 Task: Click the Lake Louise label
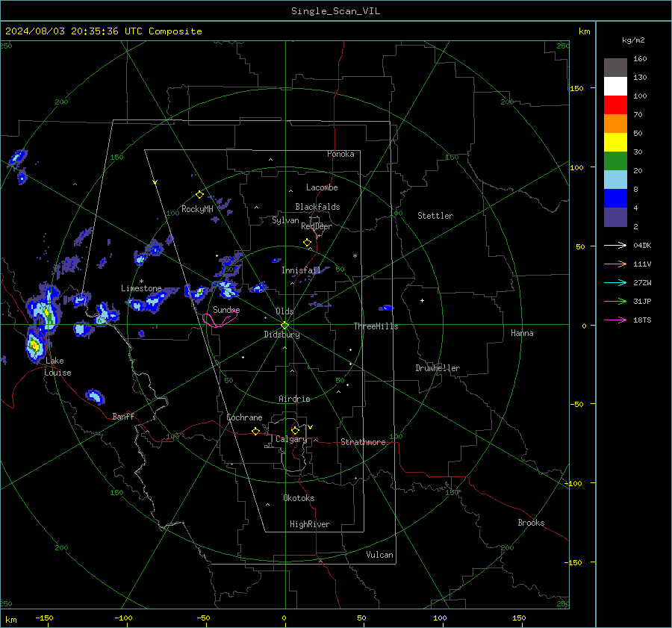57,367
